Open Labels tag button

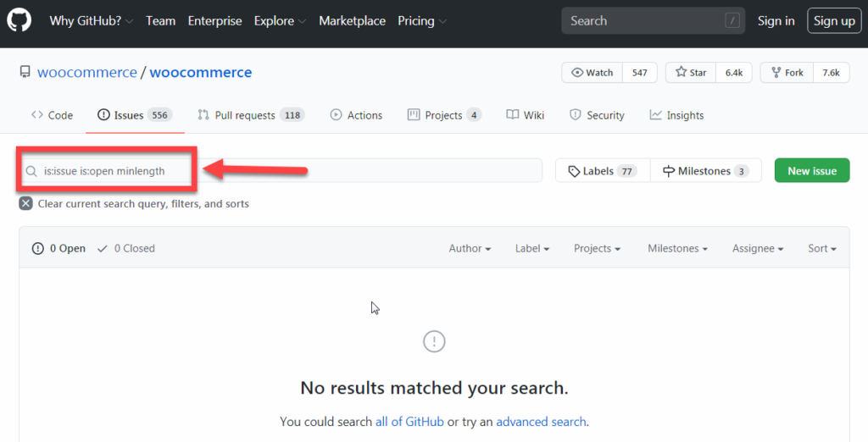(x=603, y=171)
